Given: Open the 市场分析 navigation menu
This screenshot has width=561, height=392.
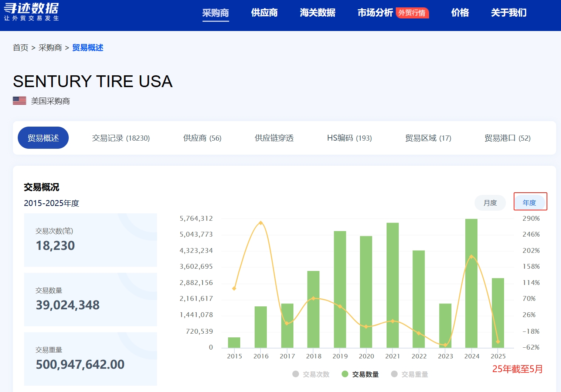Looking at the screenshot, I should pos(375,13).
